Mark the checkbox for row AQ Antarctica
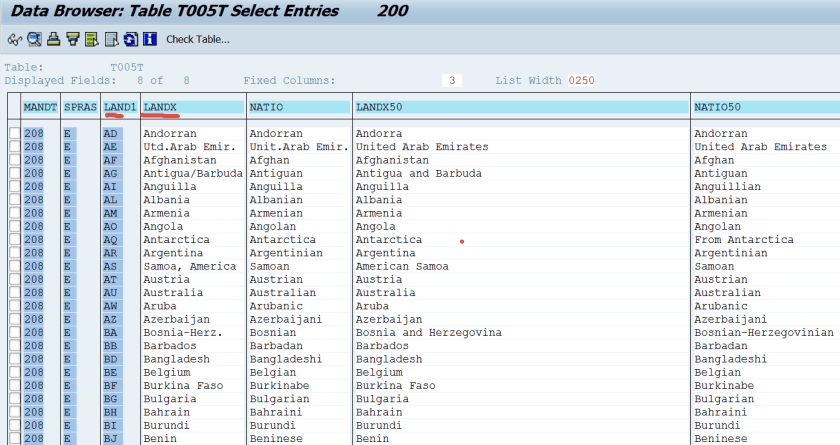Image resolution: width=840 pixels, height=445 pixels. (14, 240)
